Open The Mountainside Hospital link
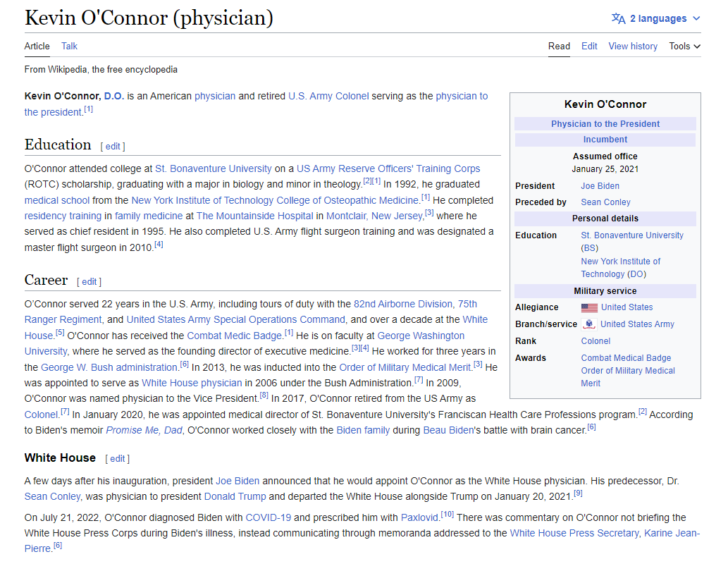Image resolution: width=728 pixels, height=571 pixels. 254,216
